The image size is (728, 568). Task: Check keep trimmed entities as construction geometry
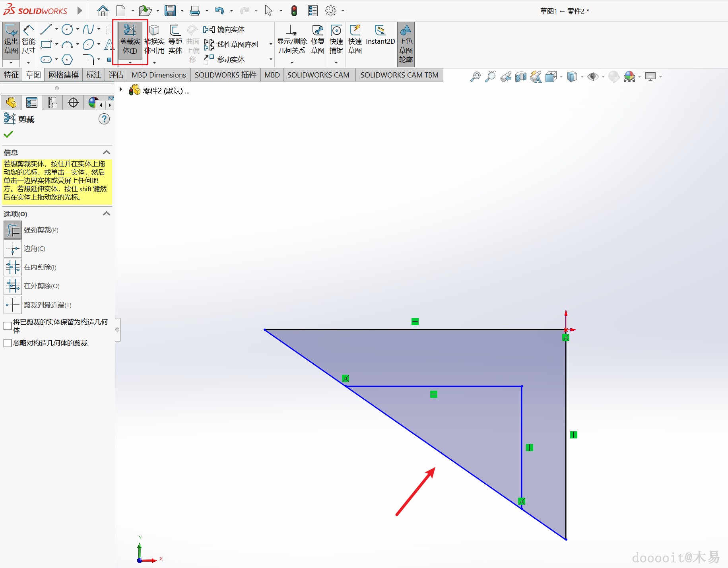tap(7, 326)
